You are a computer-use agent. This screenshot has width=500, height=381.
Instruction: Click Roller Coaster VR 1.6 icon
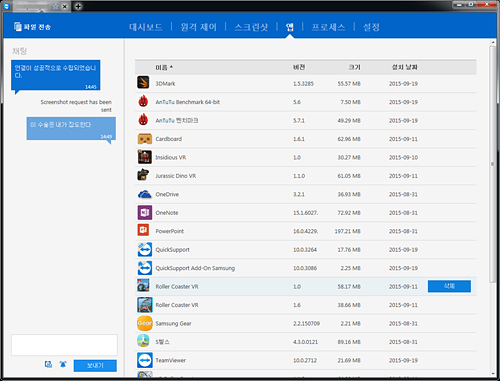[145, 305]
